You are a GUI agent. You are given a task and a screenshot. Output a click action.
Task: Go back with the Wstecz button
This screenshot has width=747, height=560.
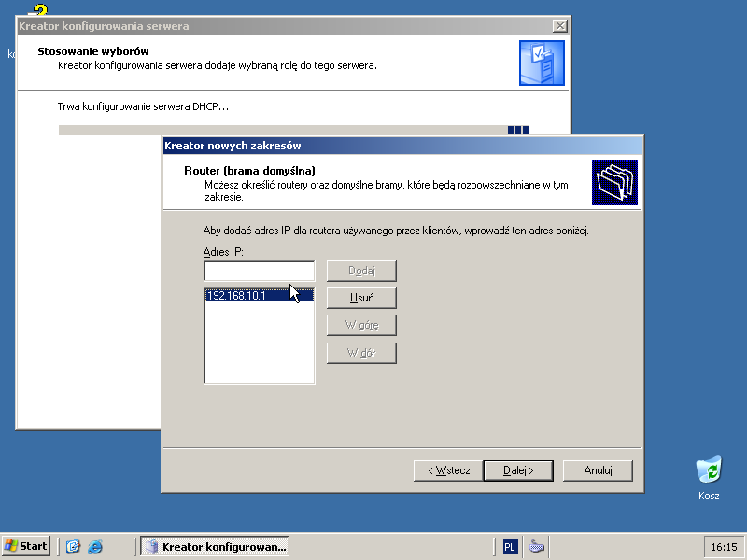448,470
